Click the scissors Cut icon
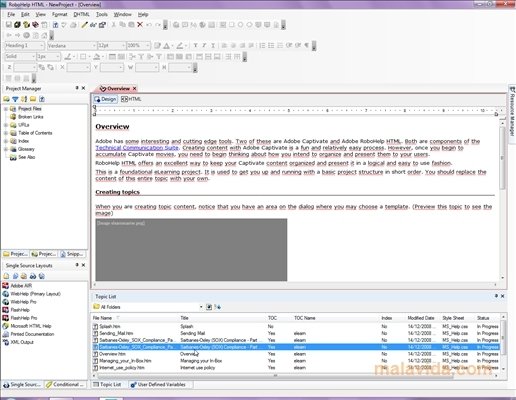 [x=114, y=25]
